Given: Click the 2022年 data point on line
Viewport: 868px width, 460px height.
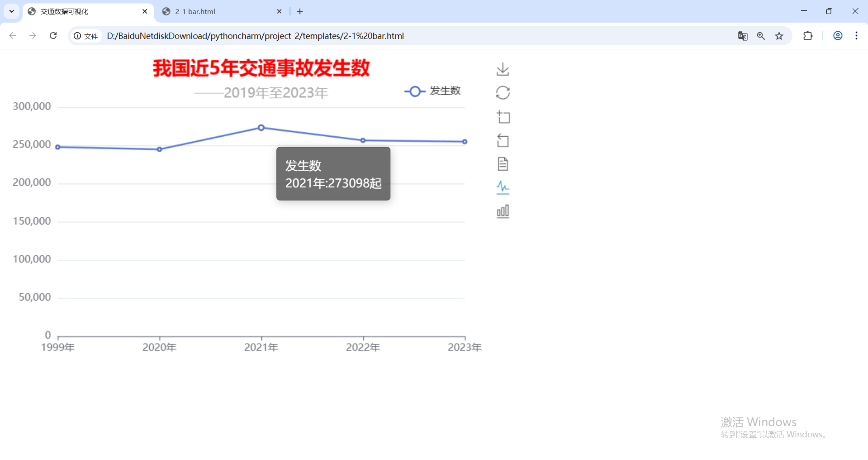Looking at the screenshot, I should click(x=363, y=140).
